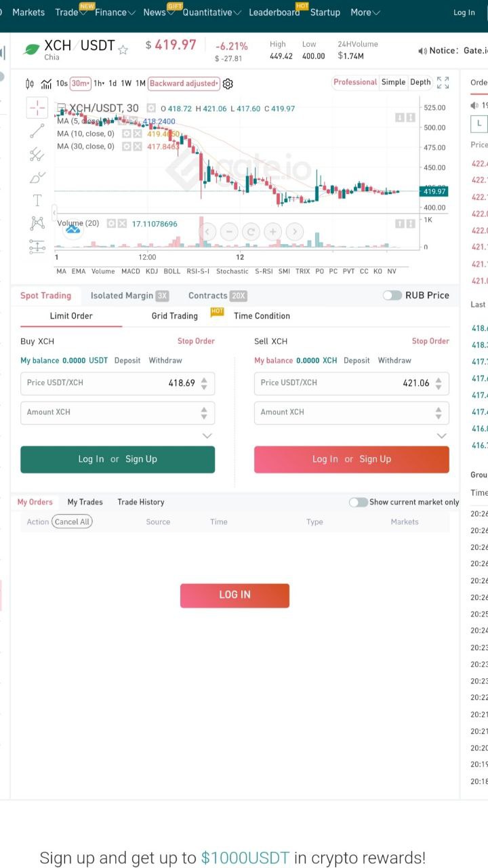Select the prediction measure tool
The height and width of the screenshot is (868, 488).
[x=37, y=247]
